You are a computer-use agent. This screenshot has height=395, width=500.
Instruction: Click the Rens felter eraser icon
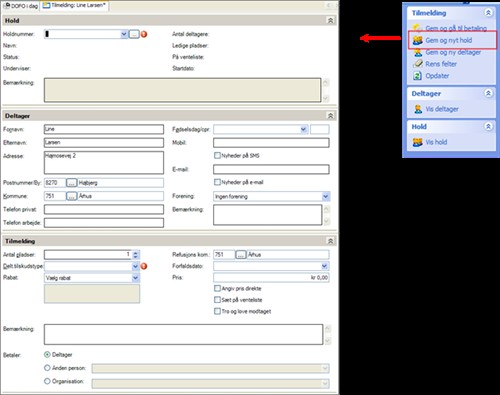[x=418, y=64]
